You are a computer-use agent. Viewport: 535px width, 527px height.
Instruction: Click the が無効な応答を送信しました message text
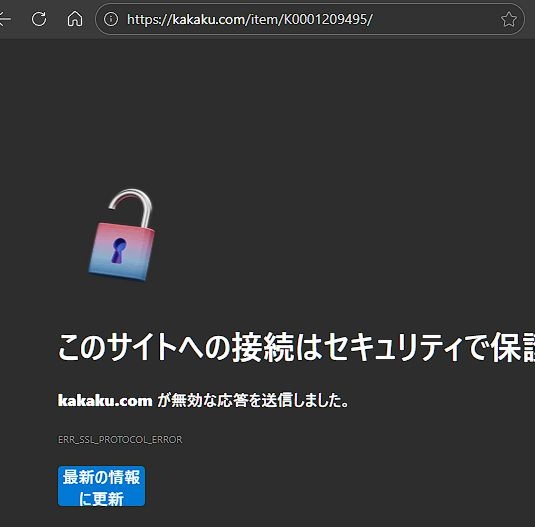point(253,400)
